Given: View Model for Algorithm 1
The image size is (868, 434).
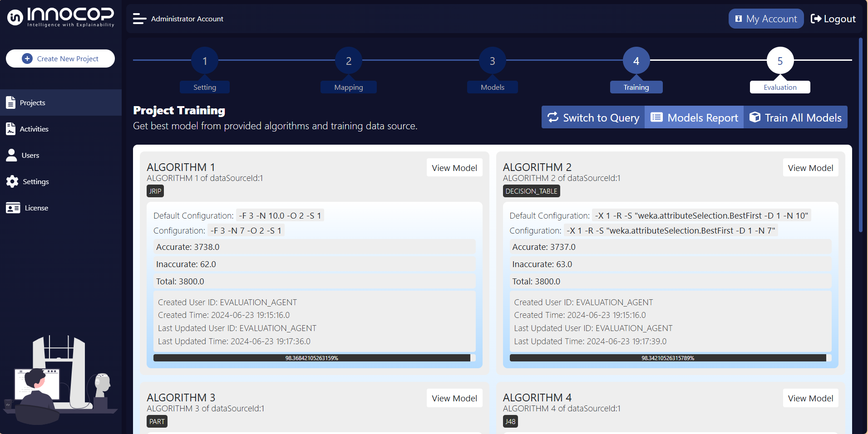Looking at the screenshot, I should click(454, 168).
